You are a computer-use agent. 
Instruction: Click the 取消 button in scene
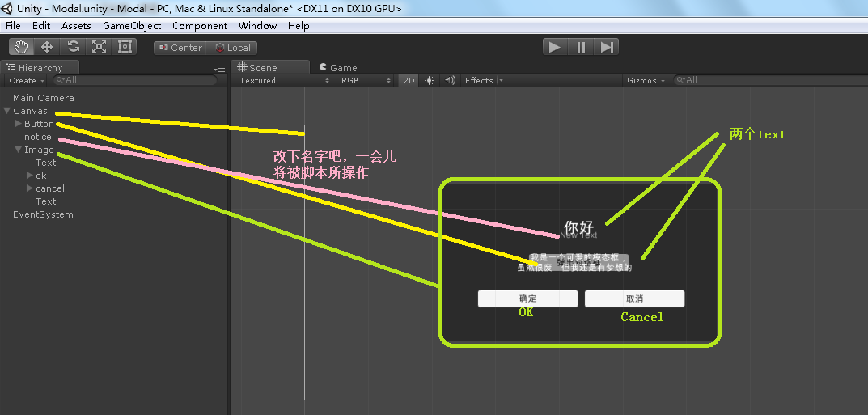[634, 299]
